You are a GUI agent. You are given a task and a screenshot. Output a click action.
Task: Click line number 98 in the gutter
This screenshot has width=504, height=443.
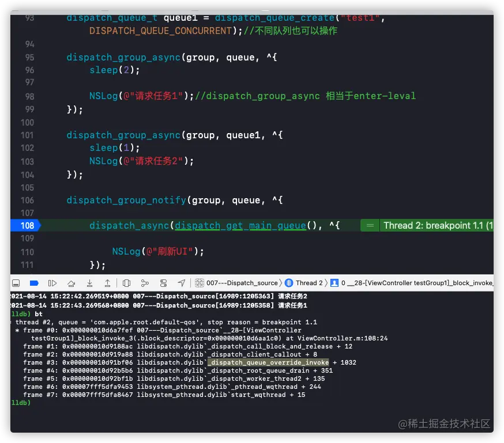tap(29, 96)
